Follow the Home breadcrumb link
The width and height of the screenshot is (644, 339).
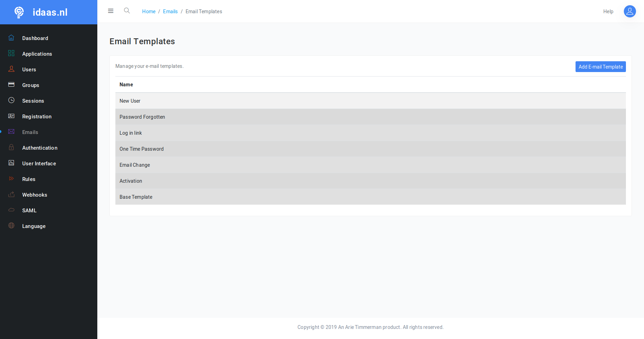coord(149,11)
